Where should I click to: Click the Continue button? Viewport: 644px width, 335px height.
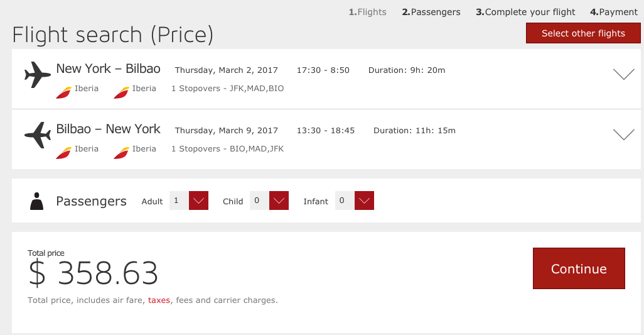click(x=579, y=268)
